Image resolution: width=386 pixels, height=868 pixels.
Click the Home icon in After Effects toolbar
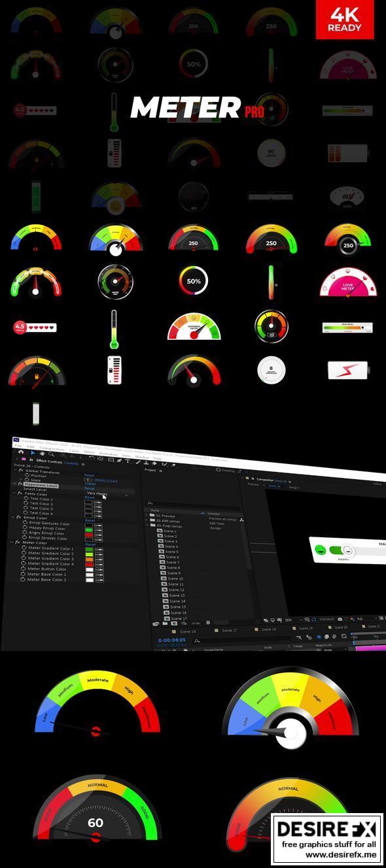coord(21,452)
